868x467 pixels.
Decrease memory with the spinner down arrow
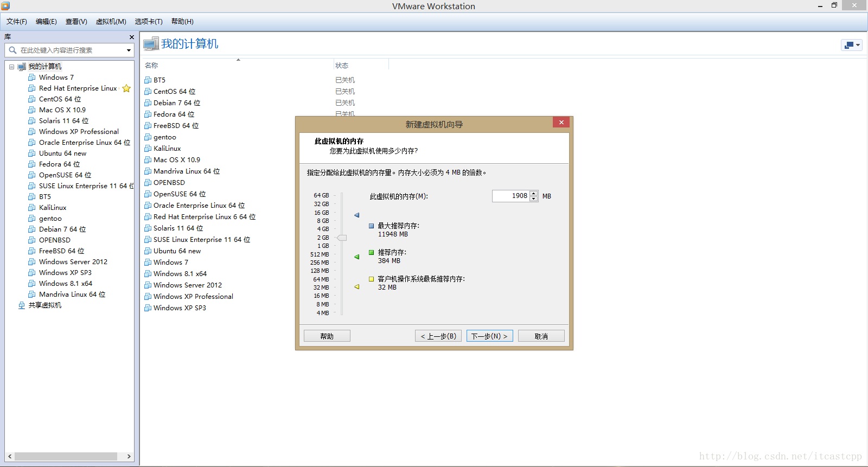tap(534, 199)
